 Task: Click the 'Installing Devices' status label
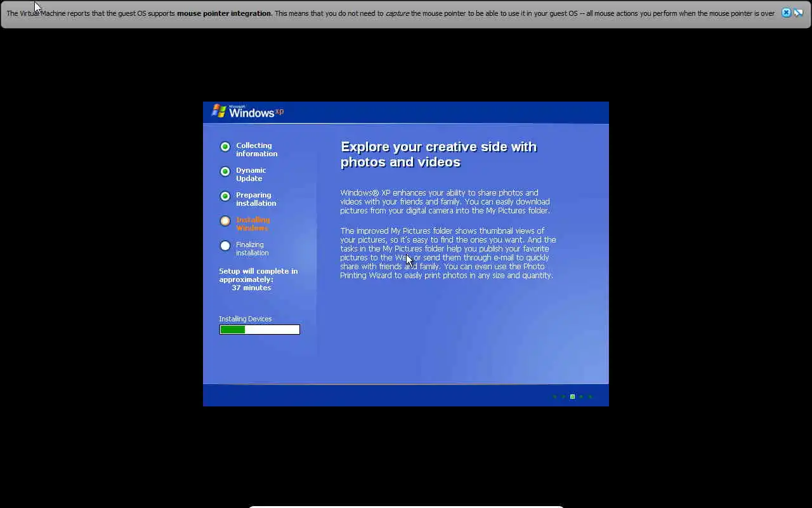(246, 319)
